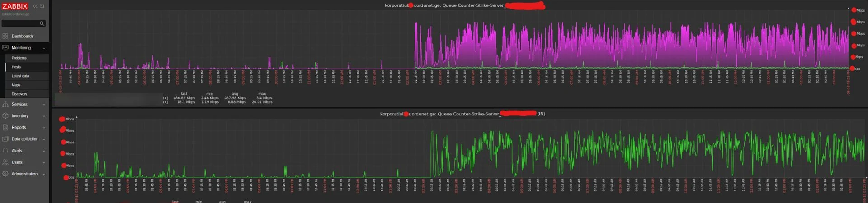
Task: Expand the Data collection chevron
Action: coord(44,139)
